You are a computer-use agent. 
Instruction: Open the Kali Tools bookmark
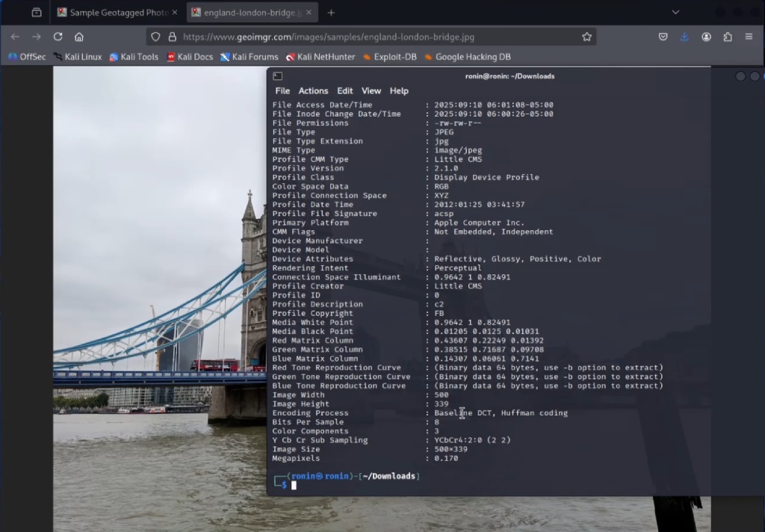134,57
